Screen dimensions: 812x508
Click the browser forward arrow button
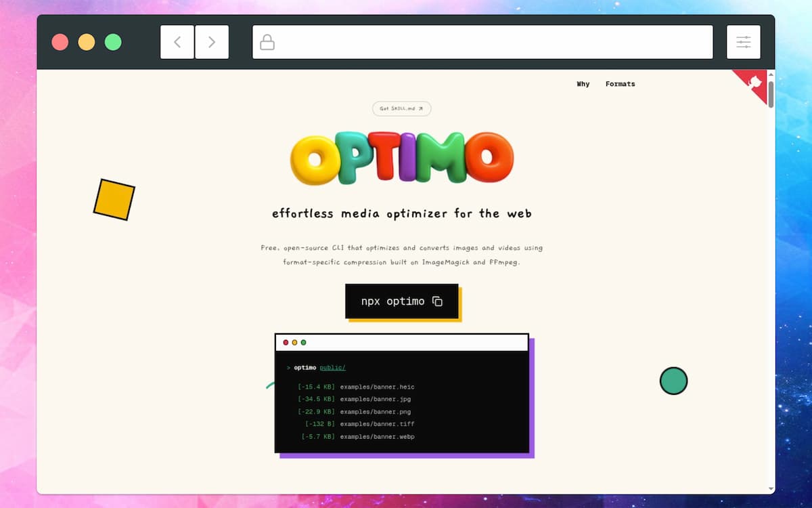tap(212, 42)
